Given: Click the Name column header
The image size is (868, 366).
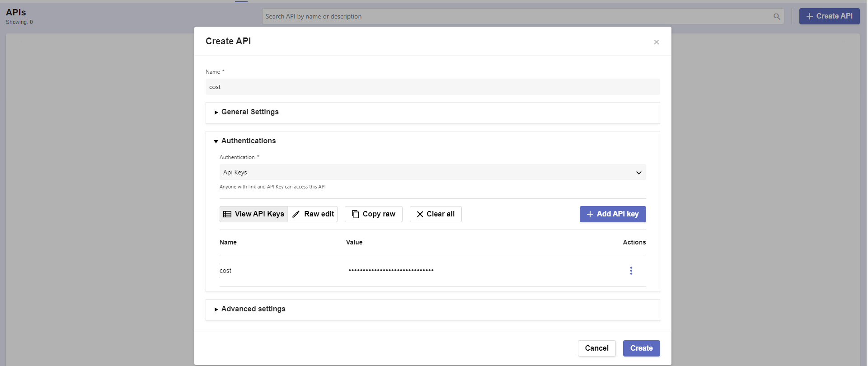Looking at the screenshot, I should pyautogui.click(x=228, y=243).
